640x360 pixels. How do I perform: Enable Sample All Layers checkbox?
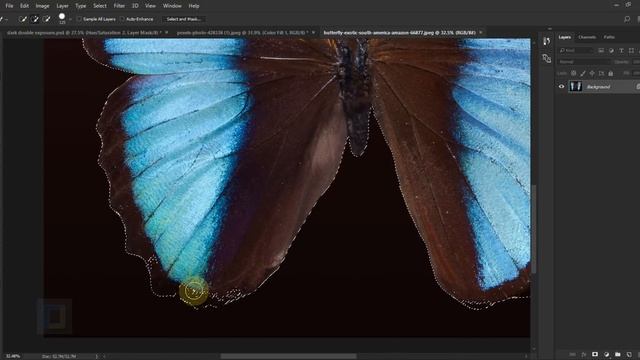pos(79,19)
